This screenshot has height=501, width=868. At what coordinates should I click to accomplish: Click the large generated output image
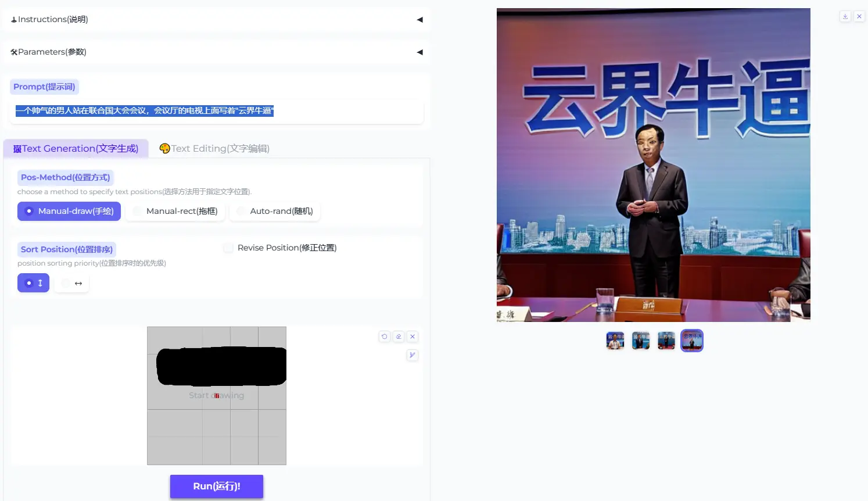[654, 165]
